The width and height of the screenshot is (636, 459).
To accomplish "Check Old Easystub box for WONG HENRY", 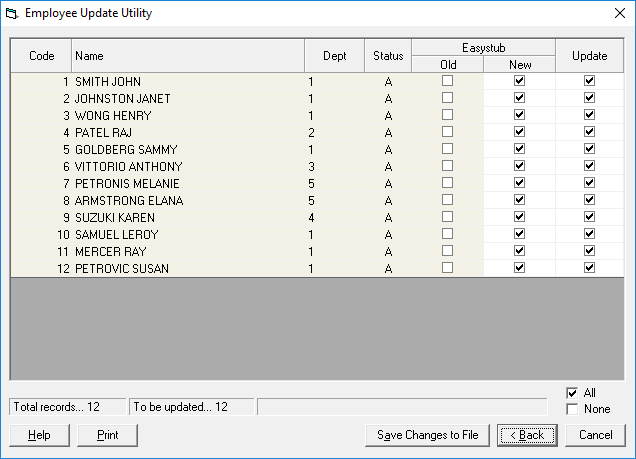I will pyautogui.click(x=447, y=115).
